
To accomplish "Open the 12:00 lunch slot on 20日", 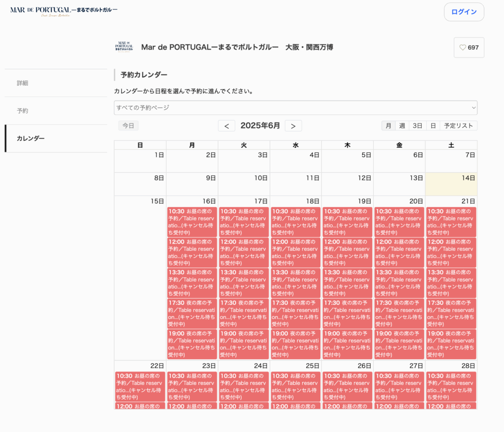I will 399,252.
